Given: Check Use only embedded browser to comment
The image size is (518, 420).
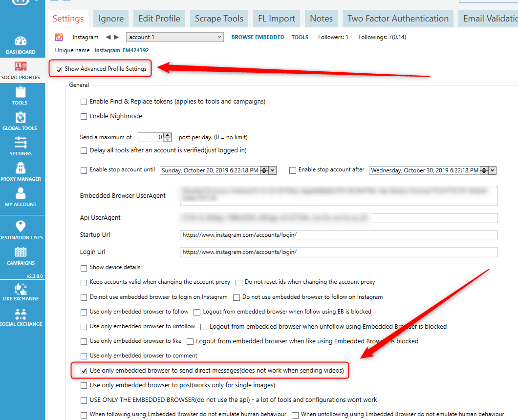Looking at the screenshot, I should click(x=84, y=357).
